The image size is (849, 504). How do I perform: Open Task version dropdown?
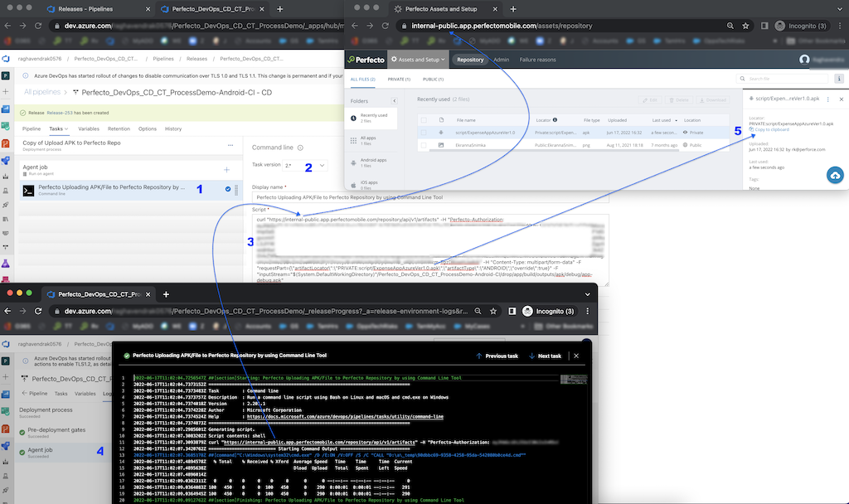click(306, 165)
